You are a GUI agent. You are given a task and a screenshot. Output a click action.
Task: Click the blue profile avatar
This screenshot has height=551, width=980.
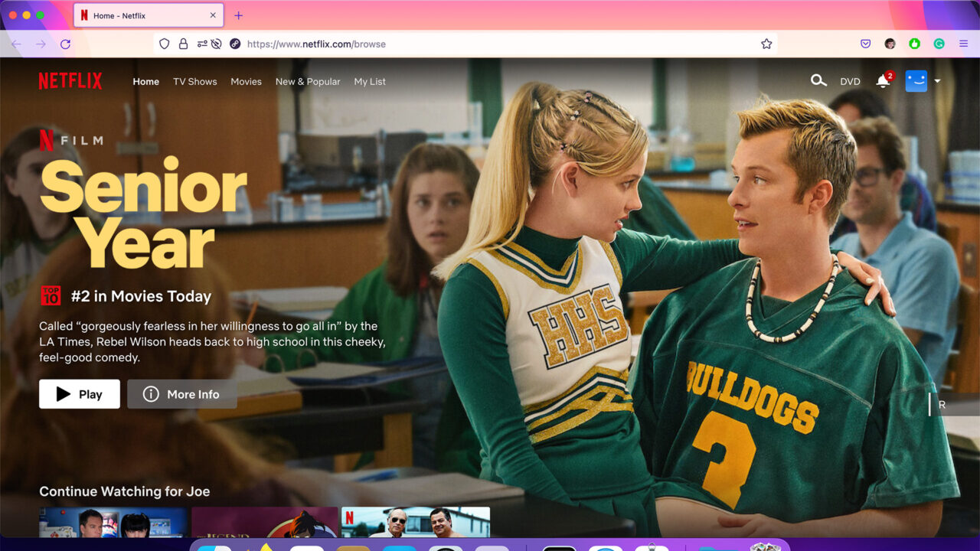click(x=916, y=81)
